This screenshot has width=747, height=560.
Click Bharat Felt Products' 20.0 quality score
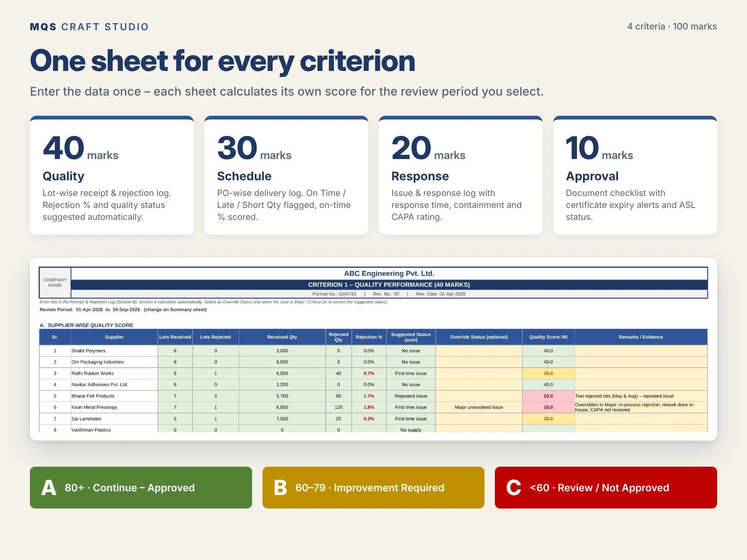tap(548, 396)
